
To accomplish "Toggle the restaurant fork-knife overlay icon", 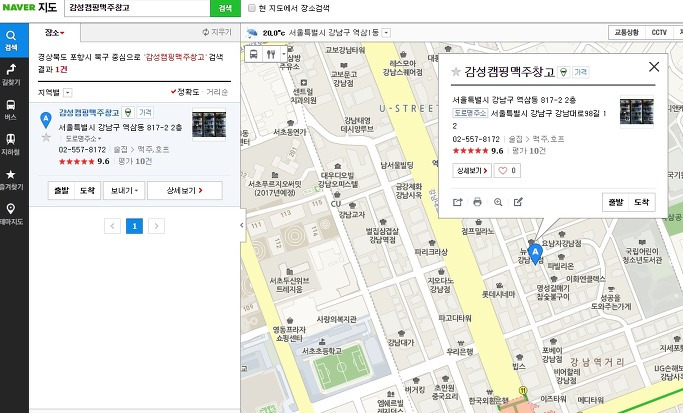I will [x=271, y=54].
